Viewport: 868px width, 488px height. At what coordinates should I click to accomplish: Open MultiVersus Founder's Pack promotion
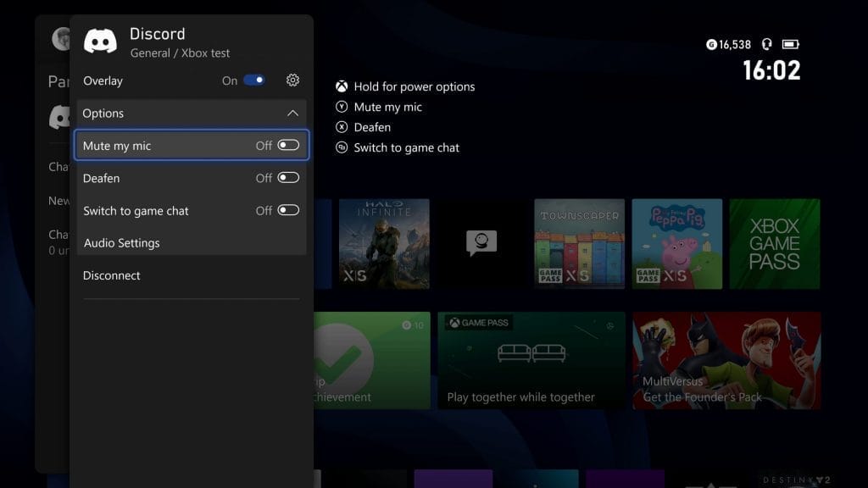tap(726, 360)
